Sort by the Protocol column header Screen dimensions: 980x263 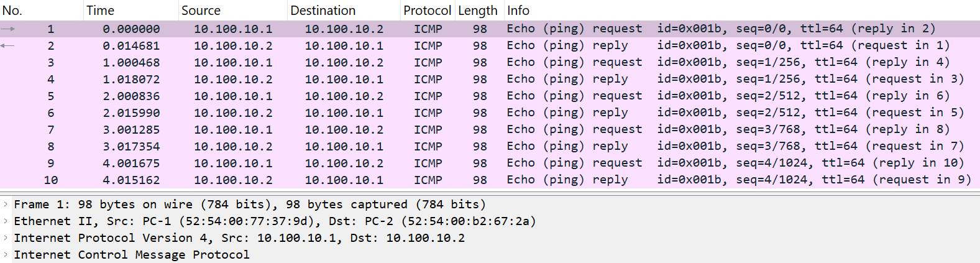click(x=427, y=11)
